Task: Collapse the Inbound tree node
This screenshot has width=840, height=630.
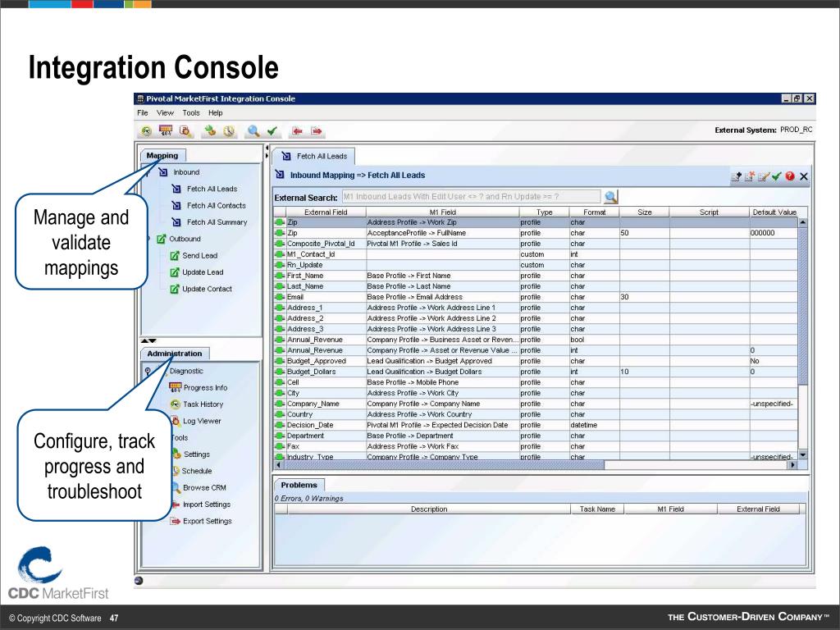Action: (x=148, y=172)
